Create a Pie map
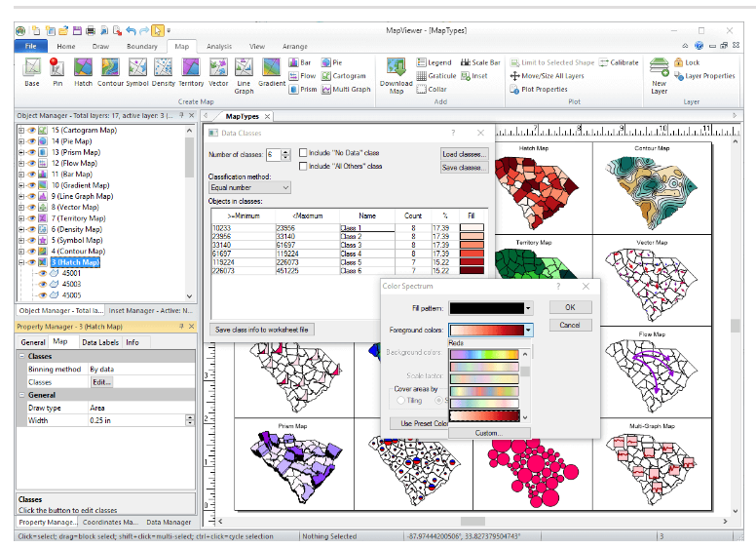The image size is (756, 548). (332, 62)
